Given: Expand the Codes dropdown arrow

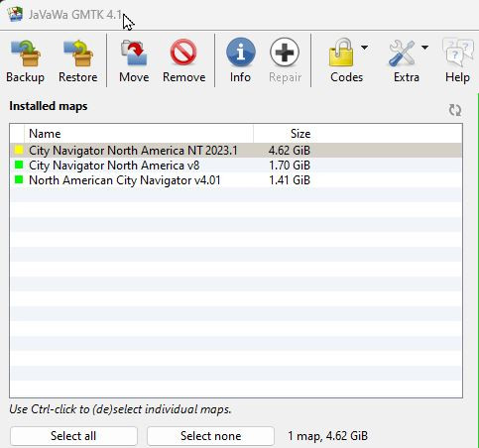Looking at the screenshot, I should tap(364, 48).
